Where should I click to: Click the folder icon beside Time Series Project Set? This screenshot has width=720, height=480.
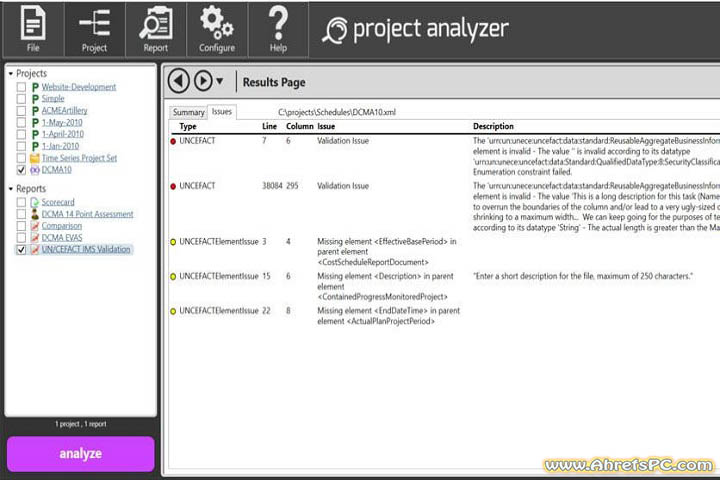point(35,158)
